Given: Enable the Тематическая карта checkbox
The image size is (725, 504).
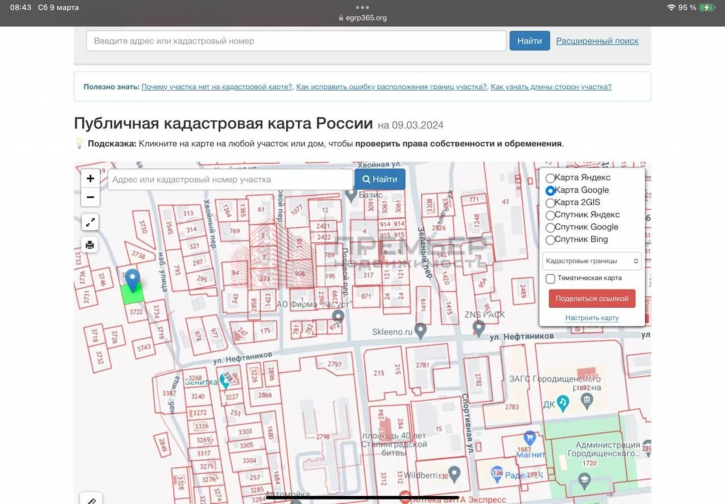Looking at the screenshot, I should point(550,278).
